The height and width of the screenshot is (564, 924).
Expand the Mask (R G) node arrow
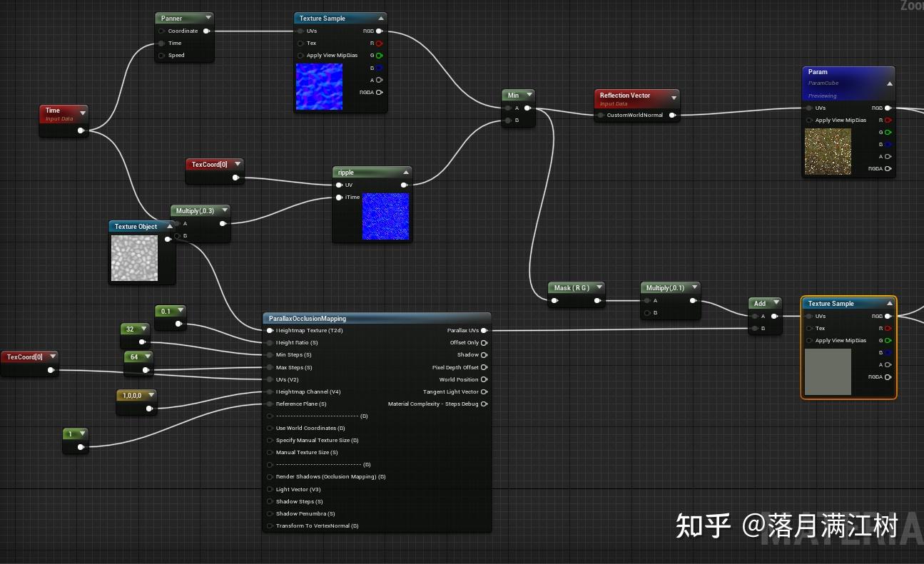pyautogui.click(x=599, y=287)
